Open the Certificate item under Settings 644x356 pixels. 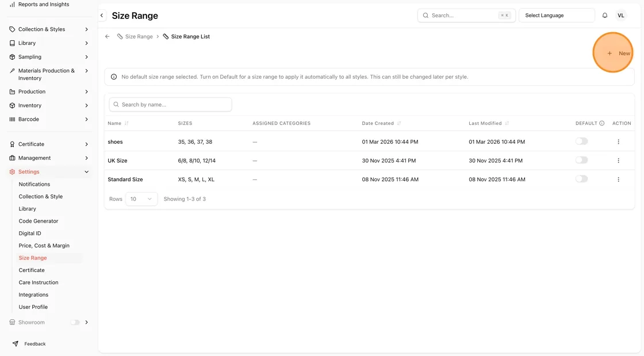pos(32,270)
